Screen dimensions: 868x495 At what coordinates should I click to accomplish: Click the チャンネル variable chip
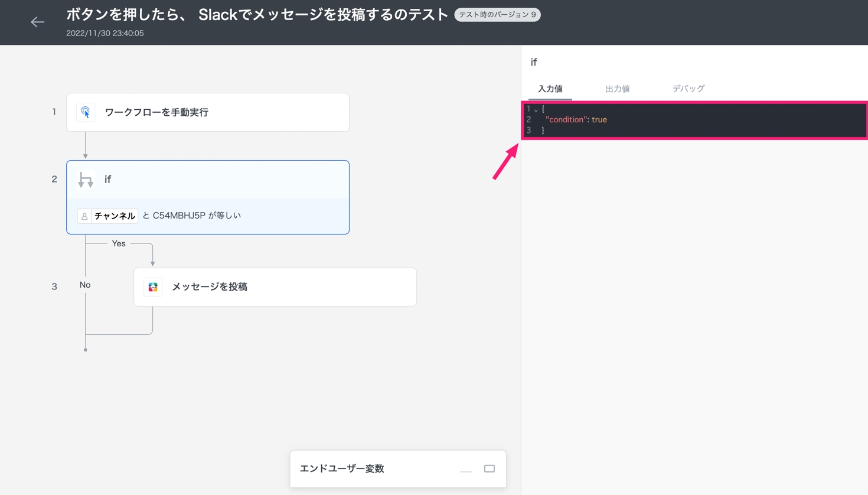pyautogui.click(x=115, y=216)
